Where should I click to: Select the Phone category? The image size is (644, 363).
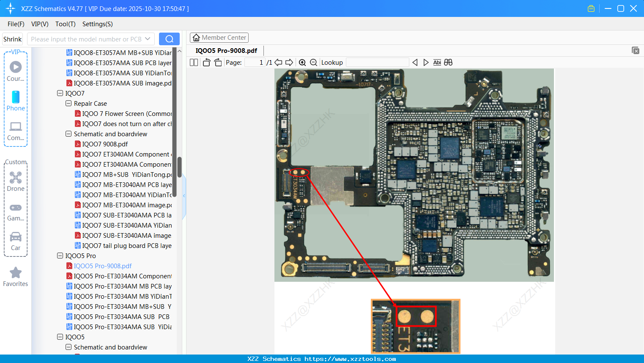[16, 101]
